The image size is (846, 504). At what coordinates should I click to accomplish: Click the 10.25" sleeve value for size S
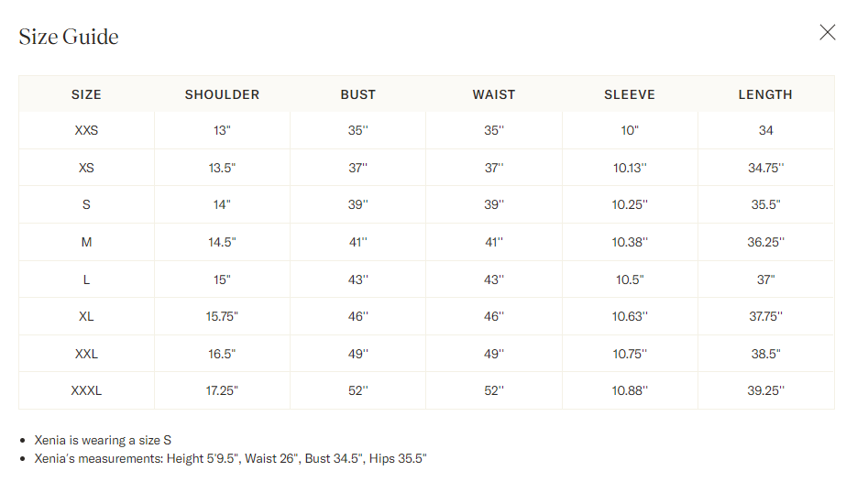tap(630, 205)
